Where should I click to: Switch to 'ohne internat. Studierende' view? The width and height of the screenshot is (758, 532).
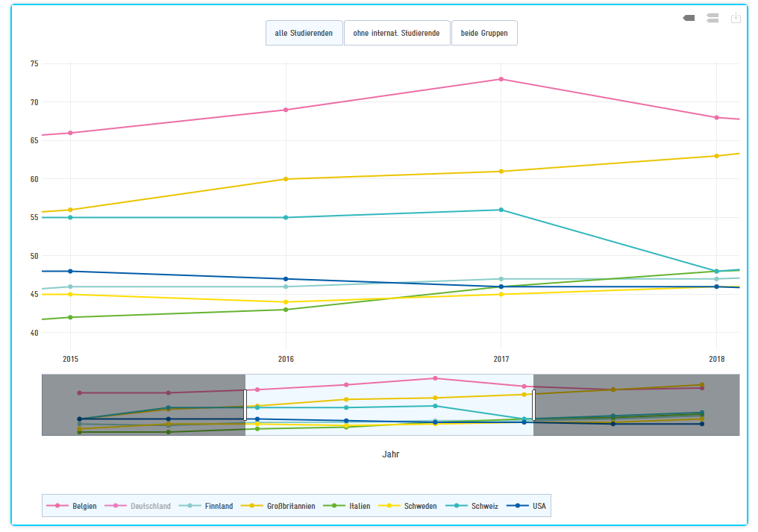[397, 33]
